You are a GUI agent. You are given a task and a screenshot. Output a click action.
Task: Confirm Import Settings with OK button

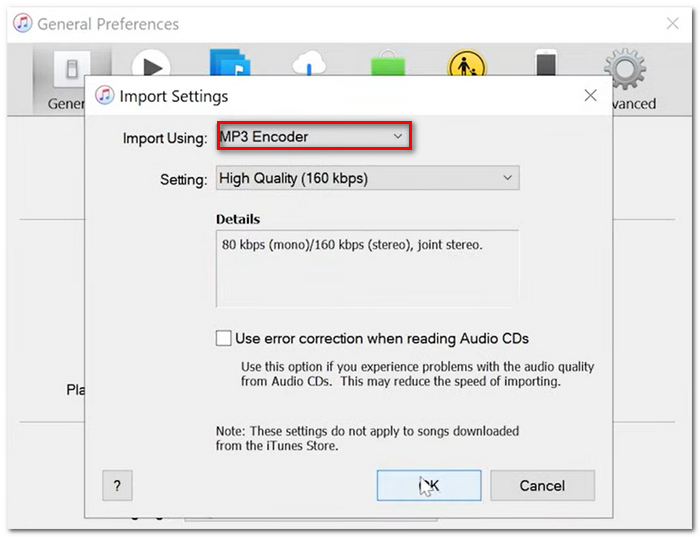(429, 485)
